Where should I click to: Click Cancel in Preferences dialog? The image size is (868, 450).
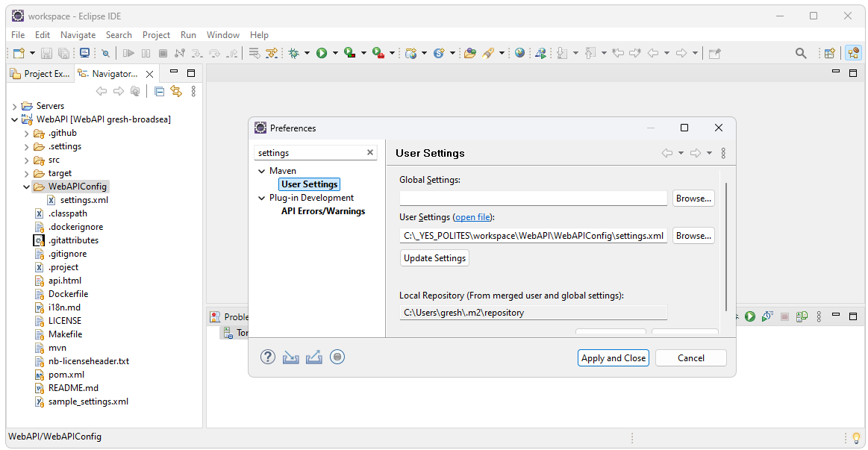tap(691, 358)
